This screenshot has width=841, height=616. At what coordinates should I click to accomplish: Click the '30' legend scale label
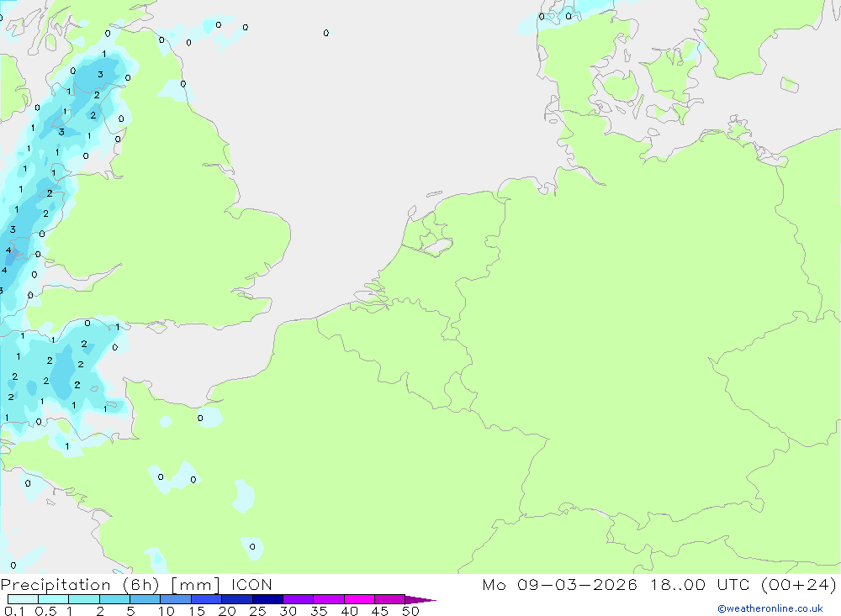tap(288, 611)
